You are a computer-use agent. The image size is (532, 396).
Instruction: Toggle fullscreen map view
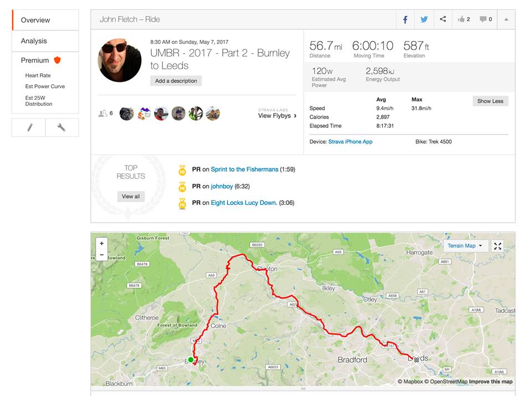[498, 246]
